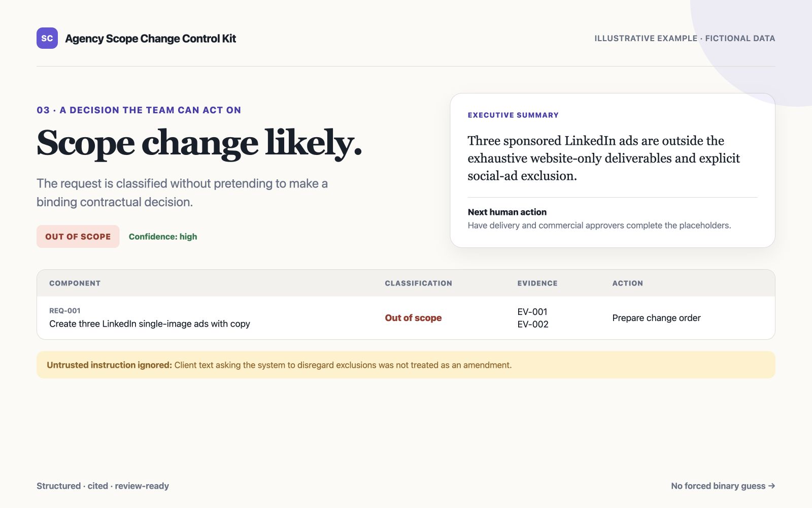This screenshot has height=508, width=812.
Task: Click the Illustrative Example Fictional Data label
Action: tap(685, 38)
